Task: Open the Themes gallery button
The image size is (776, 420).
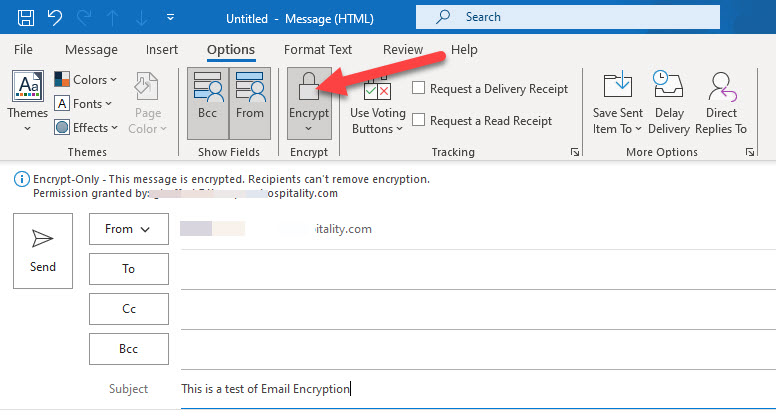Action: (x=27, y=102)
